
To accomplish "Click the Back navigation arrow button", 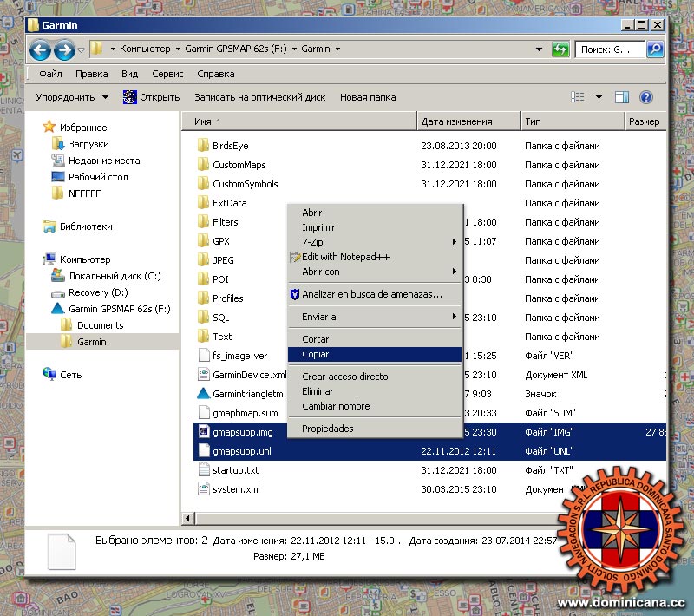I will (41, 49).
